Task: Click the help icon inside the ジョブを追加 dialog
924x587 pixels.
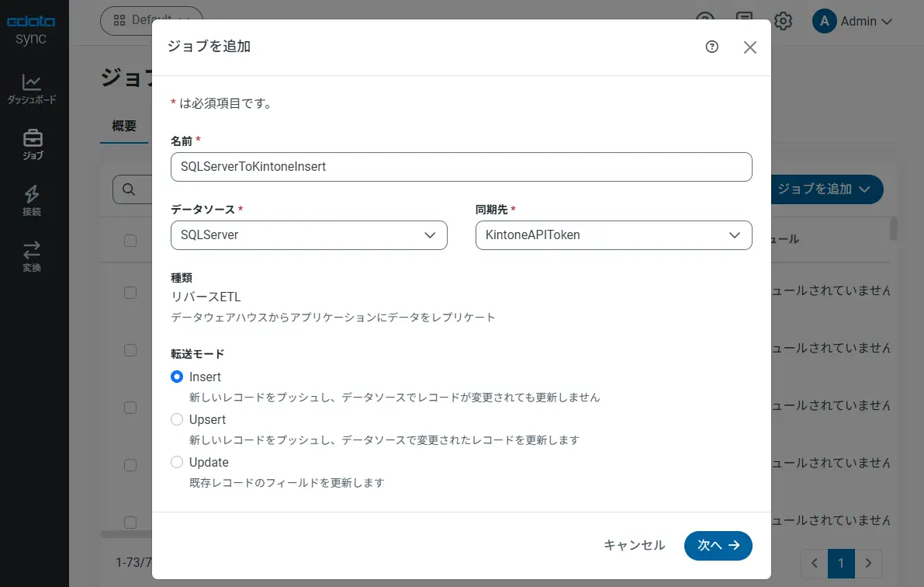Action: (x=711, y=47)
